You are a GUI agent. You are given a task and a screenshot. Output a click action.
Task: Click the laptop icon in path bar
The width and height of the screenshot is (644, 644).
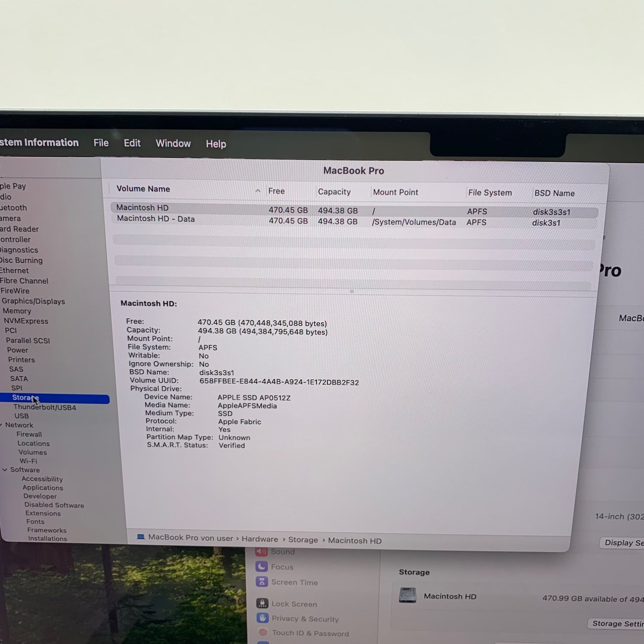coord(141,537)
